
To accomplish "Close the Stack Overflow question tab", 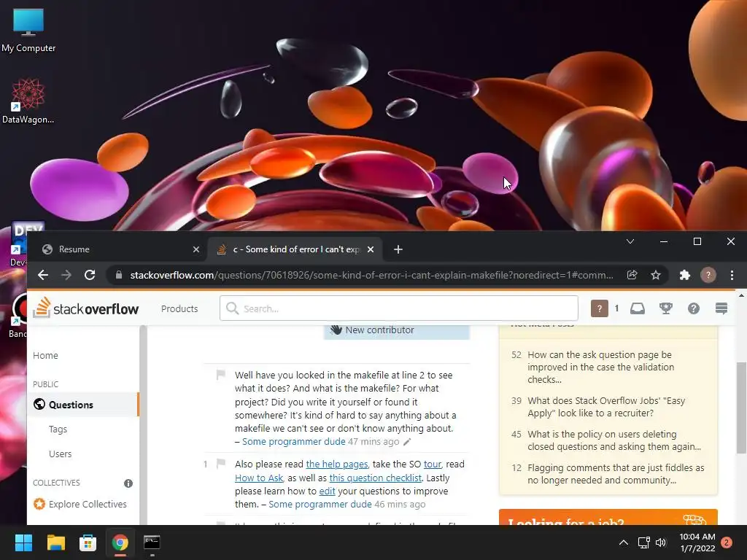I will coord(371,249).
